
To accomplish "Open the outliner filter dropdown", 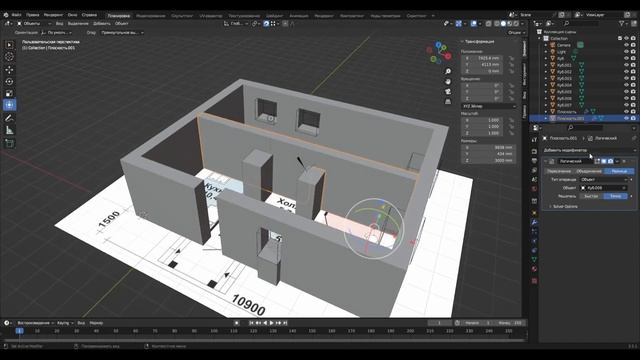I will [x=624, y=24].
